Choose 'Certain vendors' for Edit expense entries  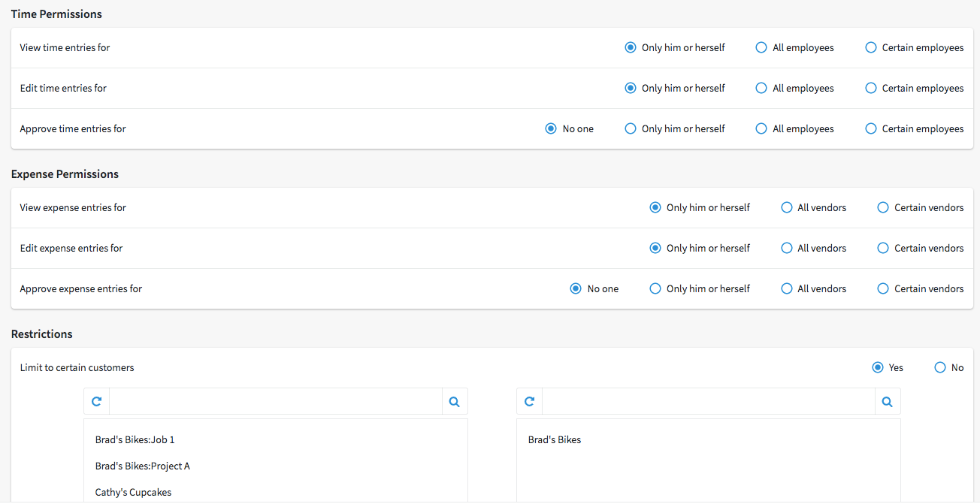883,248
